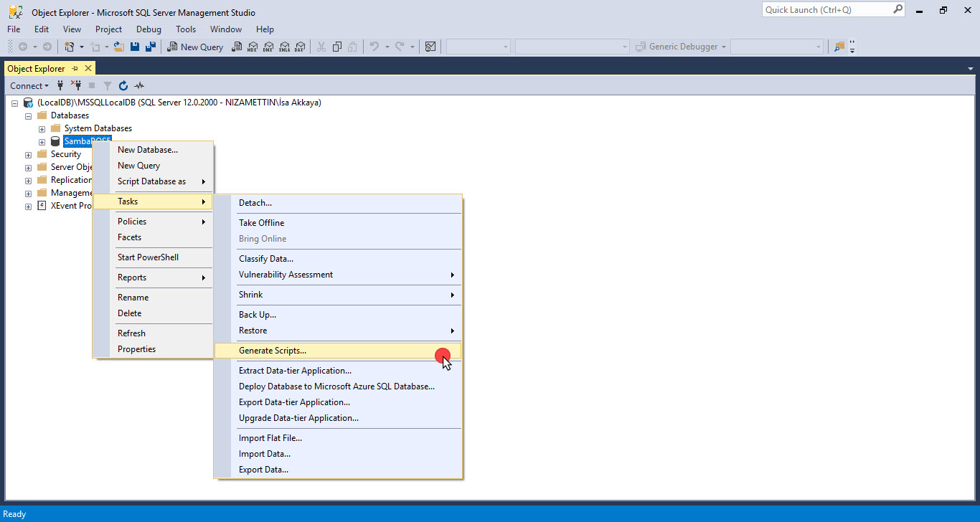The image size is (980, 522).
Task: Open the Tools menu in the menu bar
Action: click(x=186, y=29)
